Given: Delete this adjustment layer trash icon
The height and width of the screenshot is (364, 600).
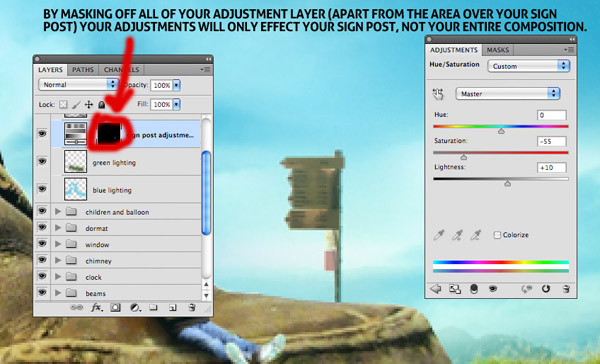Looking at the screenshot, I should [x=566, y=289].
